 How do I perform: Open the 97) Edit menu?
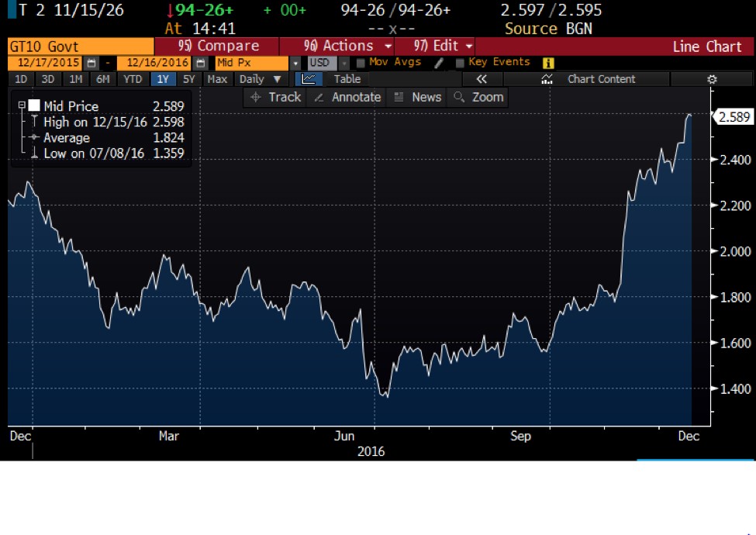(439, 46)
